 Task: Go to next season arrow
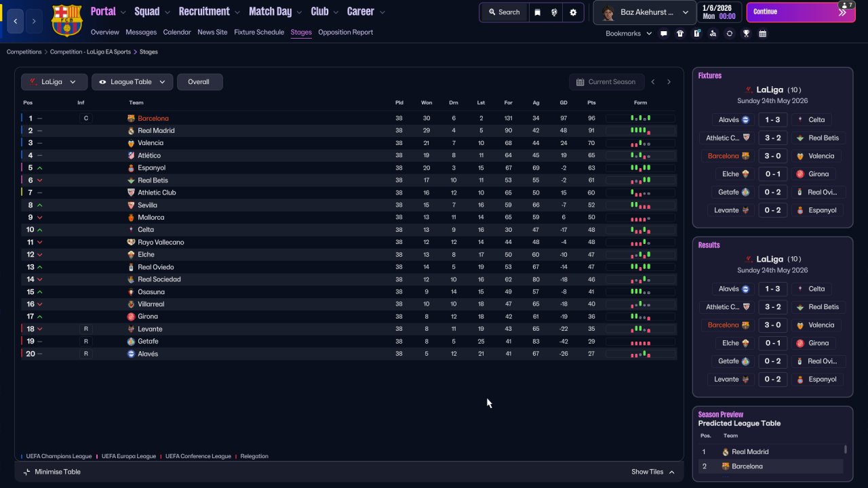(x=669, y=82)
